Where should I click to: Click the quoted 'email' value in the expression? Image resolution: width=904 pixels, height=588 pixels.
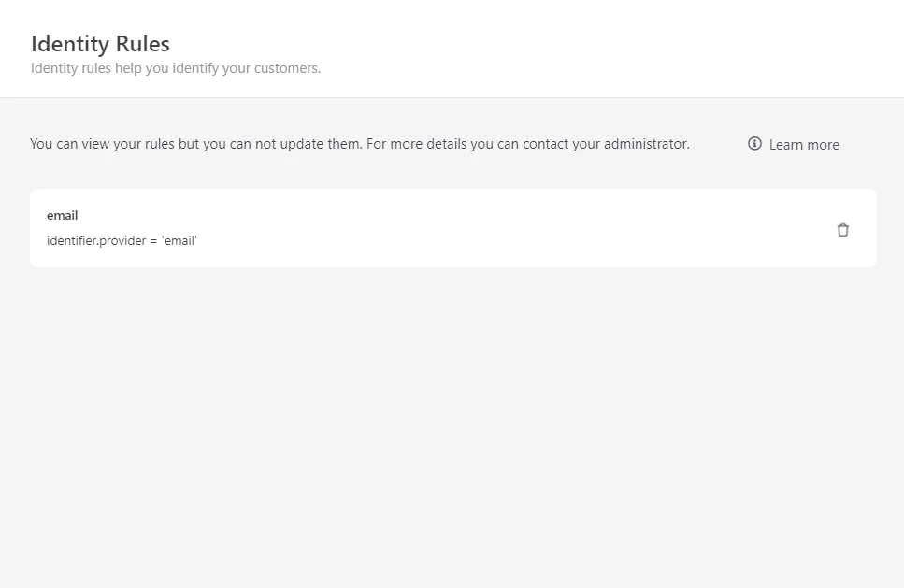click(179, 240)
